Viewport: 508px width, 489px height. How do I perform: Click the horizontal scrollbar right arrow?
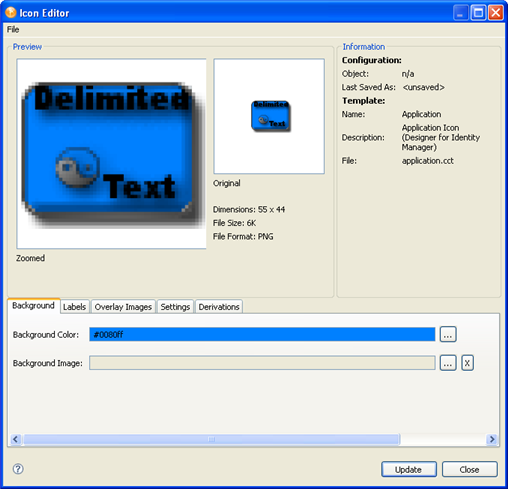point(492,439)
